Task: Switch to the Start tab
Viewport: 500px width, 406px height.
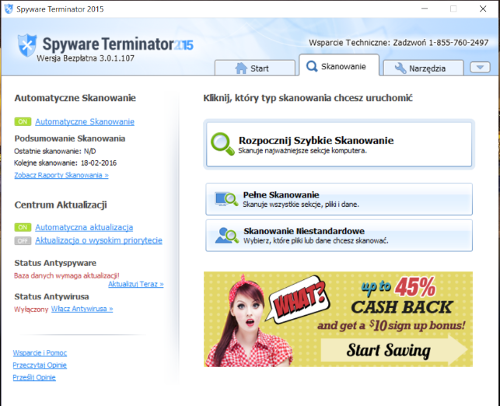Action: coord(255,68)
